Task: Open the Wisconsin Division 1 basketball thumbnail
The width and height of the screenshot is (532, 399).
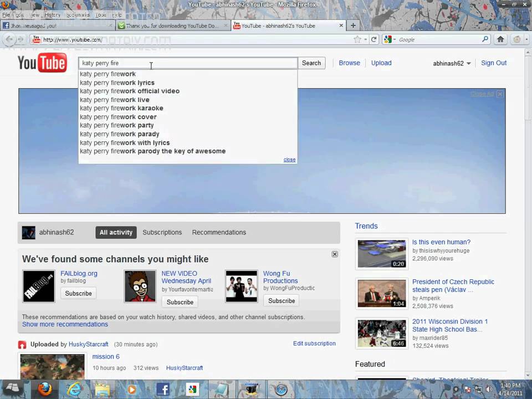Action: pyautogui.click(x=382, y=333)
